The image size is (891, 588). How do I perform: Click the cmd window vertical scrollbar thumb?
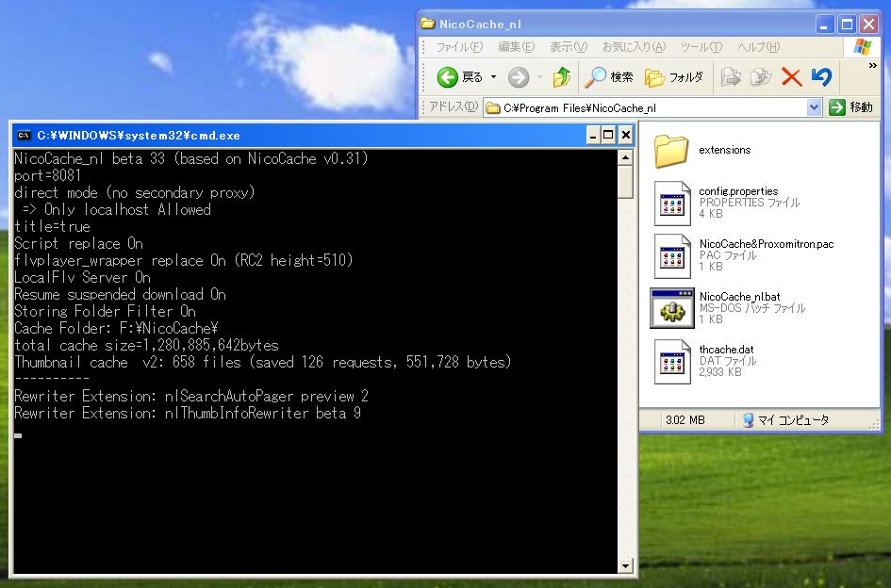(625, 181)
